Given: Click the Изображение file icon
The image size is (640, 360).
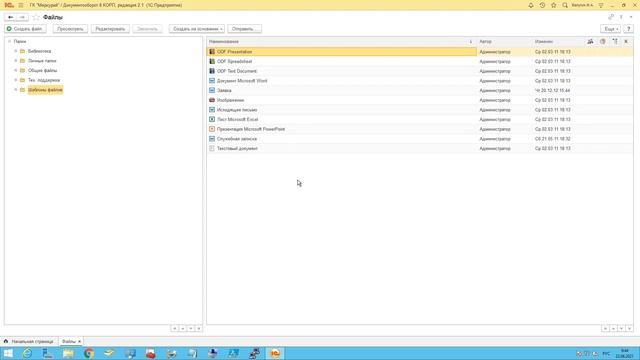Looking at the screenshot, I should 212,100.
